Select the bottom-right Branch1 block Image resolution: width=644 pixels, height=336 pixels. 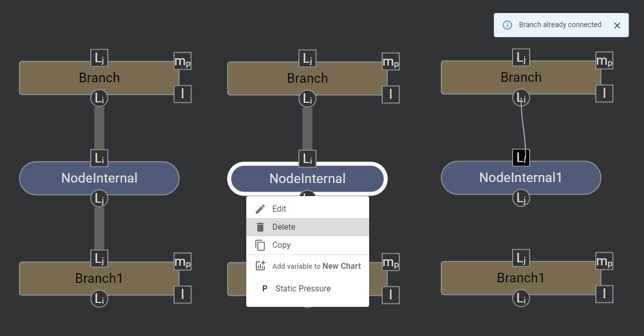(x=521, y=278)
